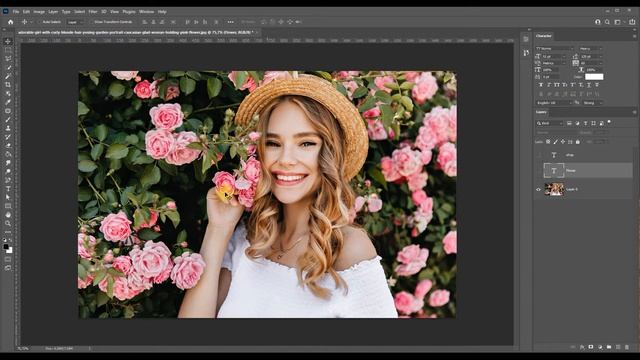The image size is (640, 360).
Task: Select the Frame tool
Action: click(8, 93)
